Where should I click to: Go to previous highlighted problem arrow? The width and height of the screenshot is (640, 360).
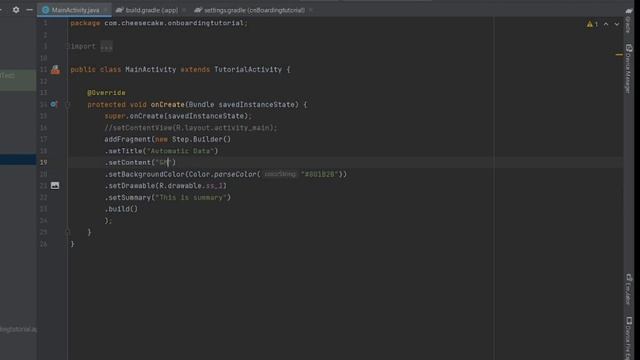[606, 24]
